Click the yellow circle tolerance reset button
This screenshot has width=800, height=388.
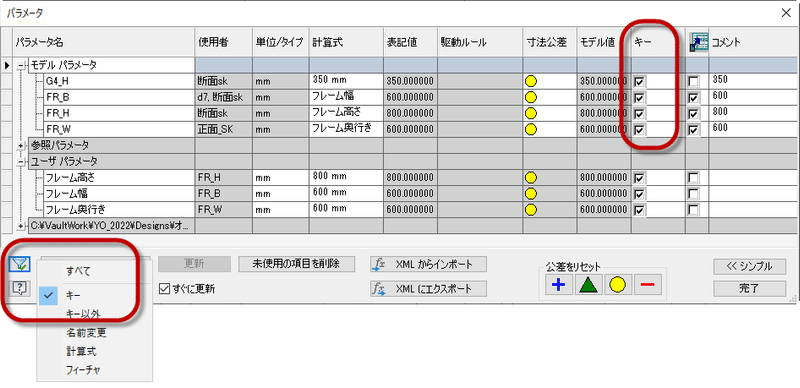pos(618,285)
